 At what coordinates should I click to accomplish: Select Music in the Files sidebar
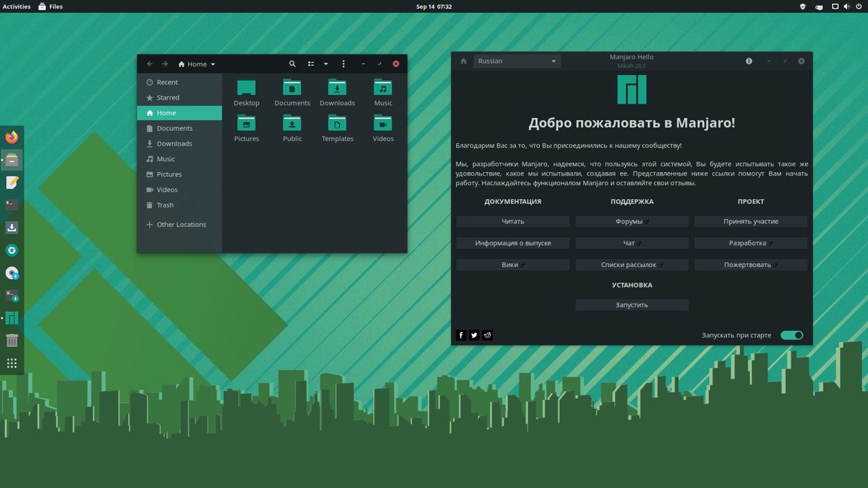[x=180, y=159]
